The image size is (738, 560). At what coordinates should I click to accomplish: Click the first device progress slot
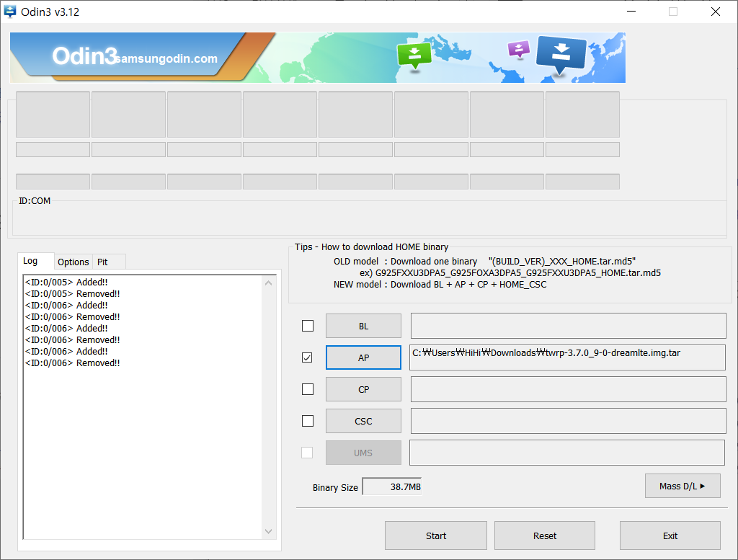(53, 115)
